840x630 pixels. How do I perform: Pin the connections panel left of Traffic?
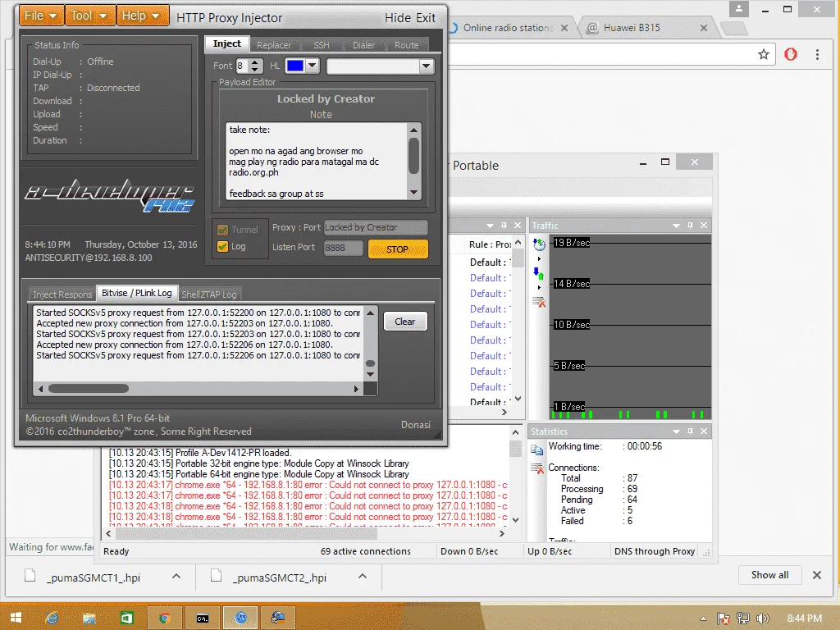pyautogui.click(x=504, y=226)
